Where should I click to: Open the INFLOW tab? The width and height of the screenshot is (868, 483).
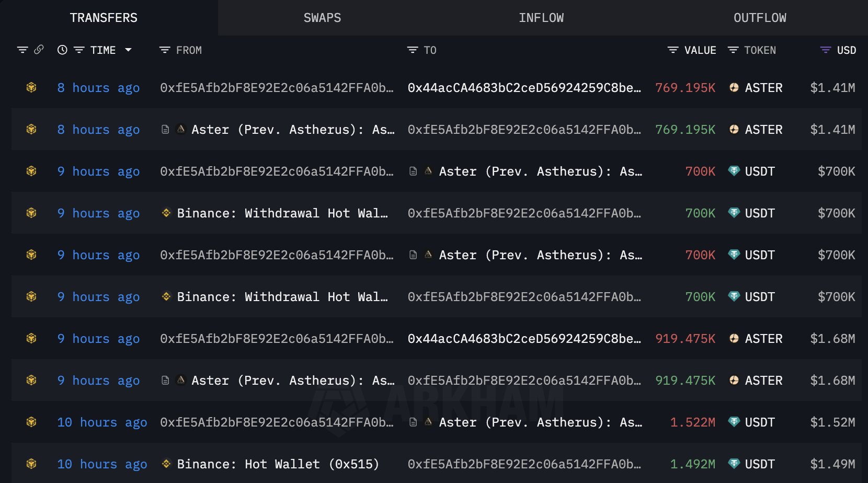click(x=541, y=18)
